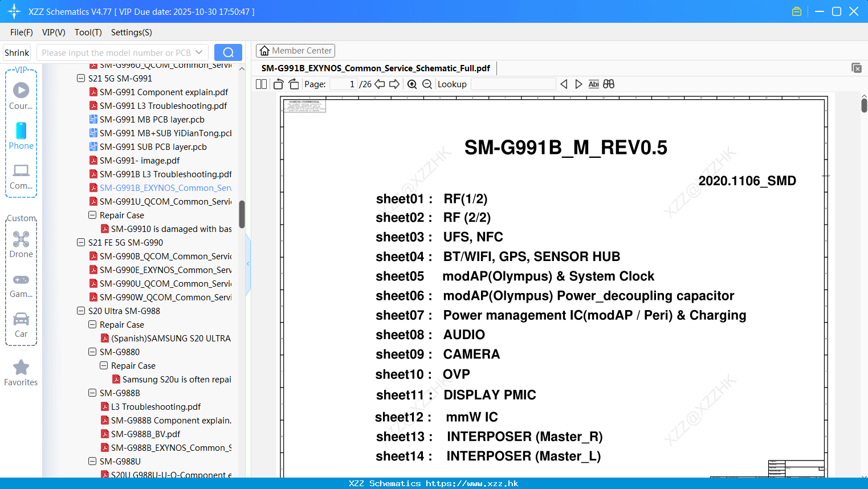Open SM-G991 SUB PCB layer.pcb file
Viewport: 868px width, 489px height.
click(x=148, y=146)
